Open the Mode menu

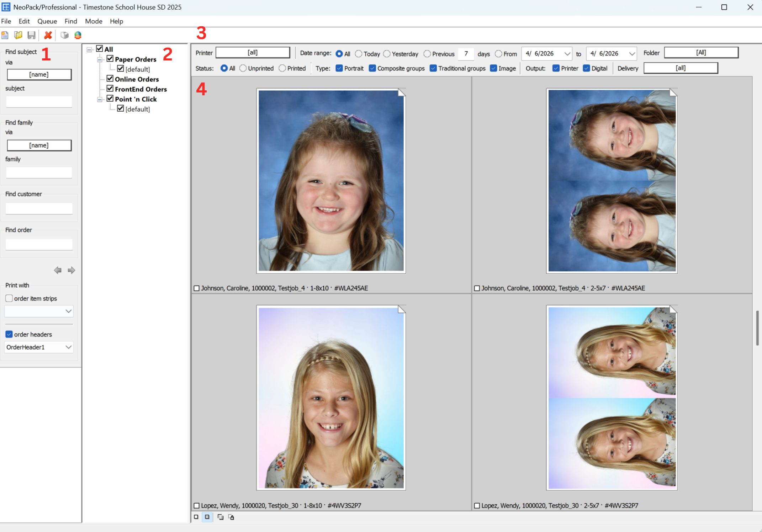(x=94, y=21)
